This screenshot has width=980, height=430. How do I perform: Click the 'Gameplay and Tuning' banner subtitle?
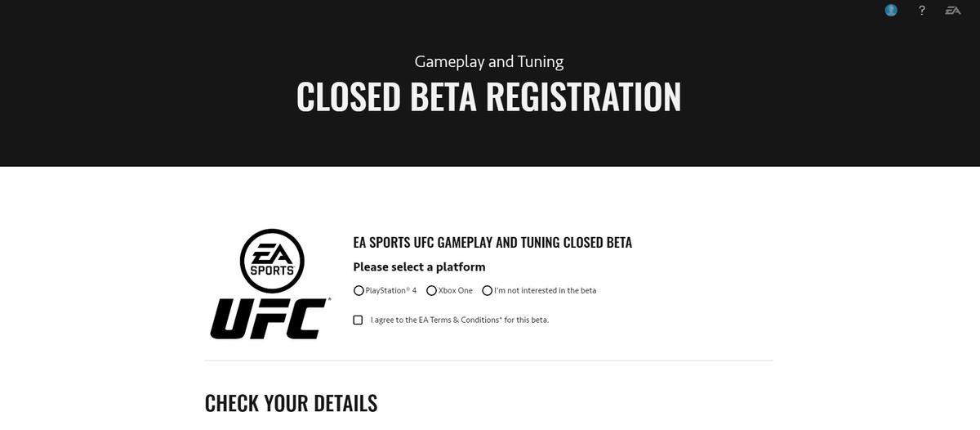point(488,61)
